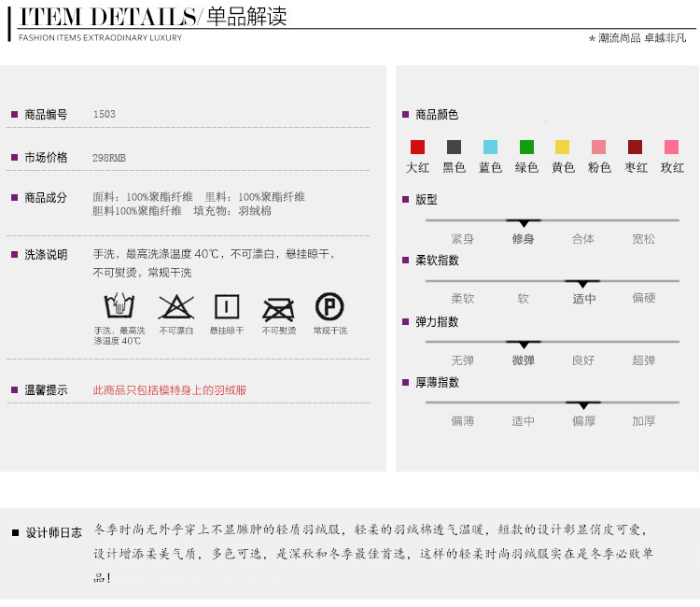Select the 粉色 pink color swatch
The image size is (700, 607).
(598, 147)
